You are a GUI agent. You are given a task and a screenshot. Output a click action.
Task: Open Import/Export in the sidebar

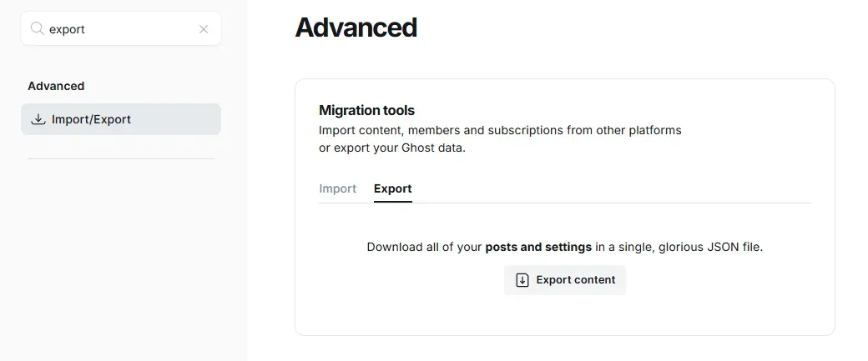pyautogui.click(x=91, y=119)
